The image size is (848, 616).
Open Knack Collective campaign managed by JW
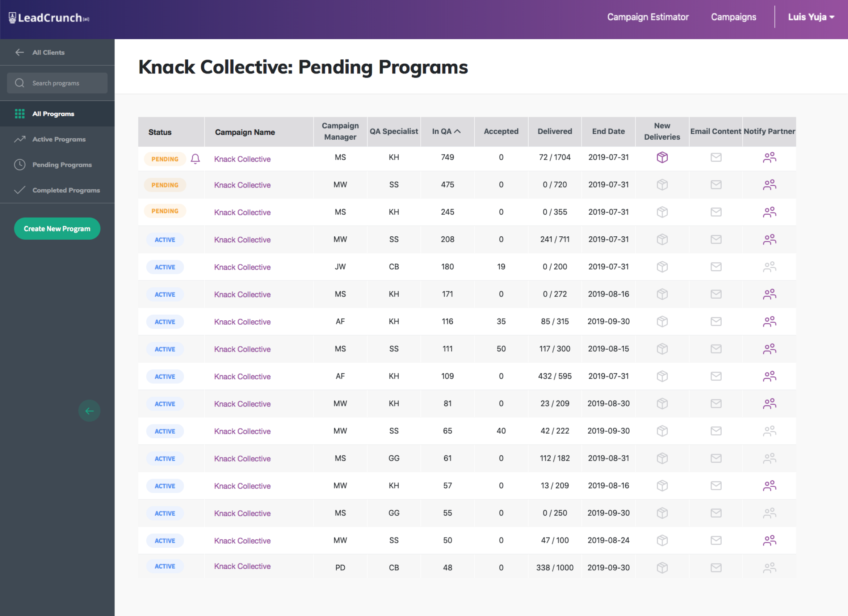pyautogui.click(x=242, y=267)
